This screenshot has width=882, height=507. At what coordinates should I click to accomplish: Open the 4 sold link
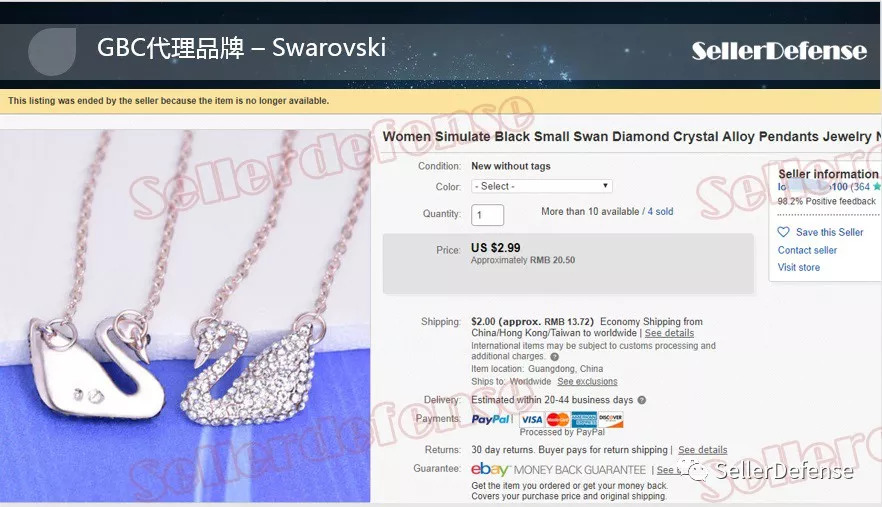[660, 212]
